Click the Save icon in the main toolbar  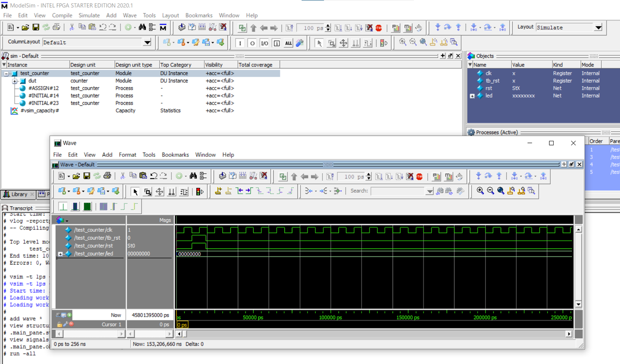coord(36,28)
